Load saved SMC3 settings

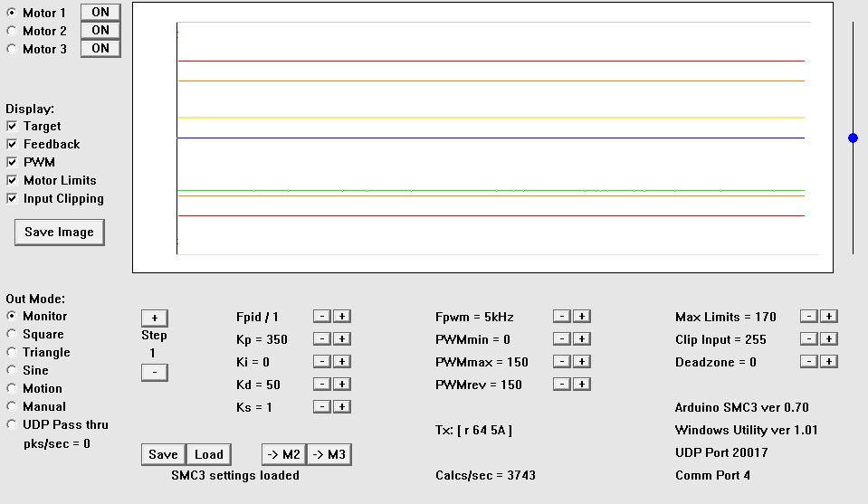click(208, 454)
